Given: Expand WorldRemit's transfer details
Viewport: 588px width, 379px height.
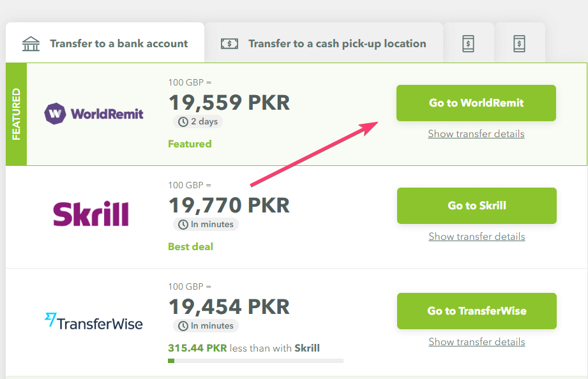Looking at the screenshot, I should pyautogui.click(x=476, y=134).
